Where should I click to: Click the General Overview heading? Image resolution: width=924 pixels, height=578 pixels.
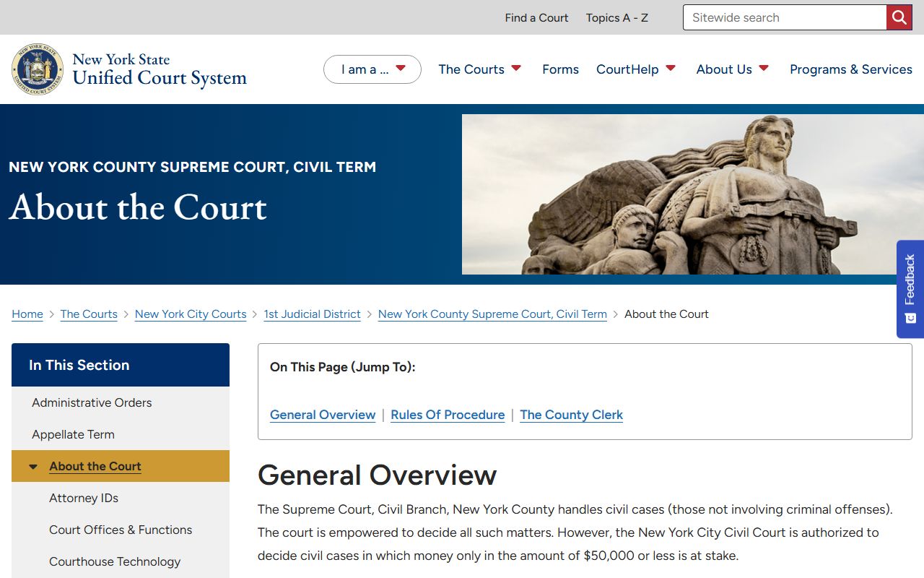pos(378,475)
